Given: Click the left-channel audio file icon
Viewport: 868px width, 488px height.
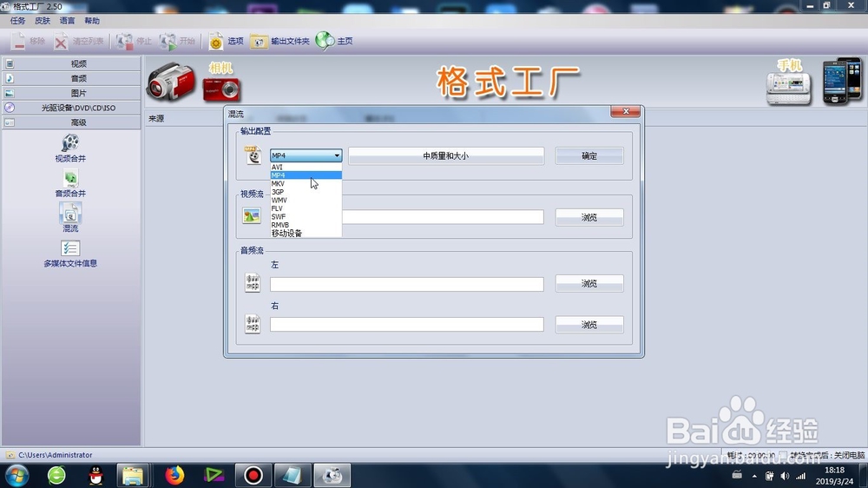Looking at the screenshot, I should [x=253, y=282].
